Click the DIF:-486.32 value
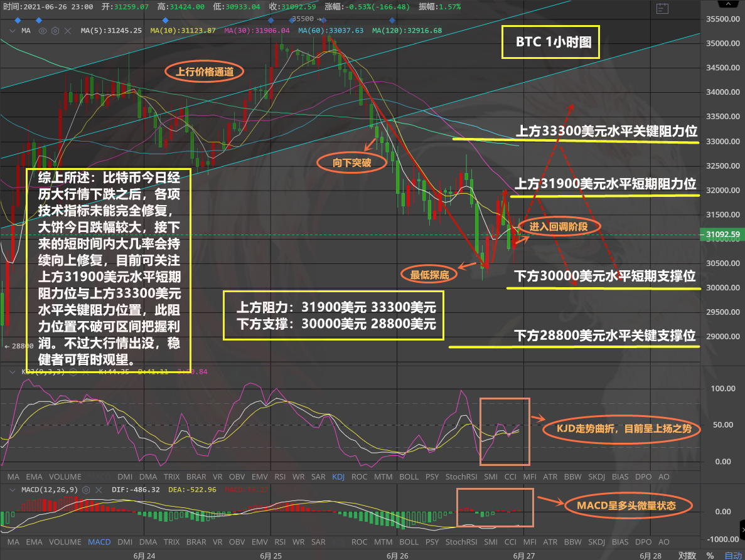 coord(136,490)
